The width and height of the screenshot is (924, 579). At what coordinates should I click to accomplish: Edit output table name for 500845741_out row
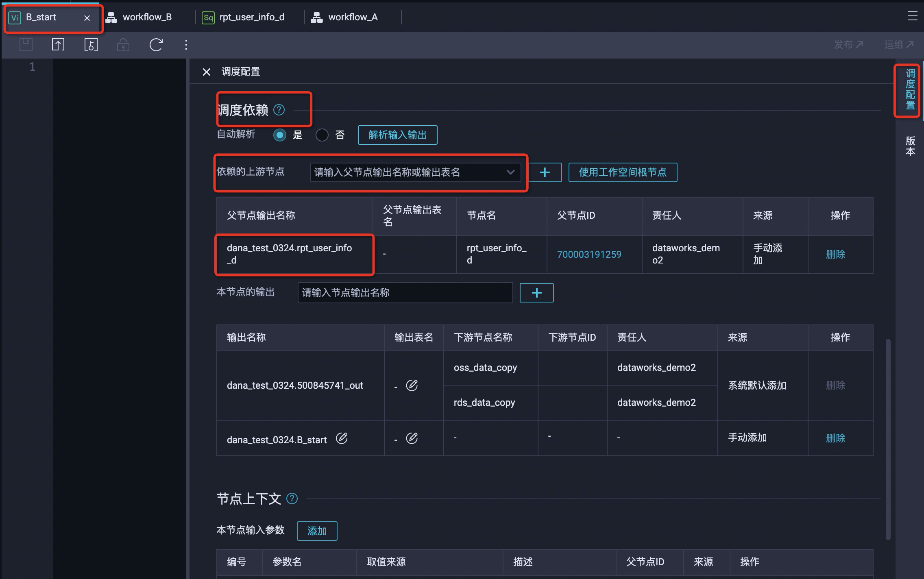(x=412, y=385)
